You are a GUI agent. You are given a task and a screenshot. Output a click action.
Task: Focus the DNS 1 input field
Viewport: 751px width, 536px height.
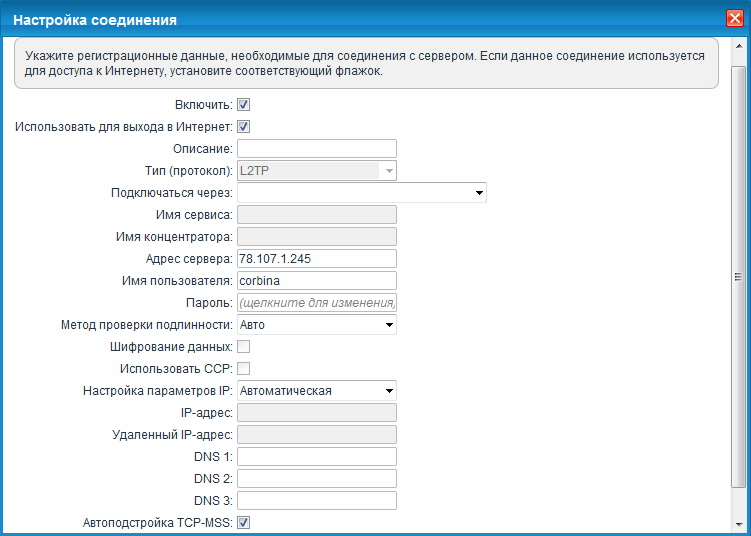coord(316,457)
